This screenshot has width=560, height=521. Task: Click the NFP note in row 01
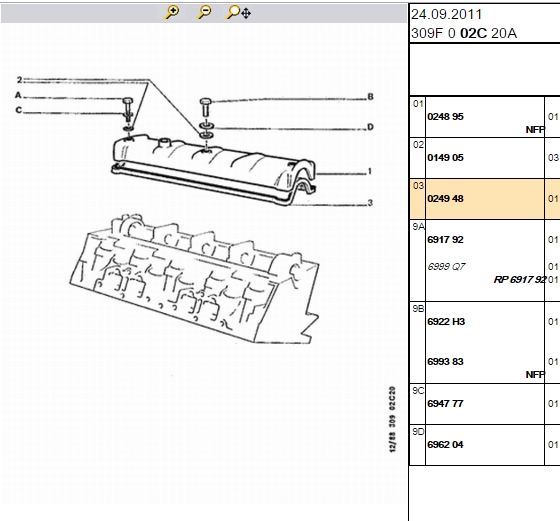pos(535,130)
